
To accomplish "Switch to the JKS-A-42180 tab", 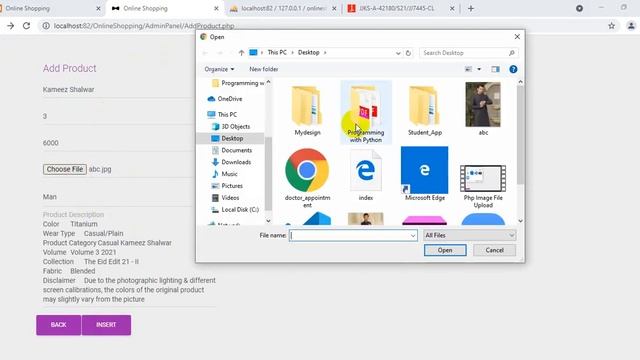I will (x=400, y=8).
